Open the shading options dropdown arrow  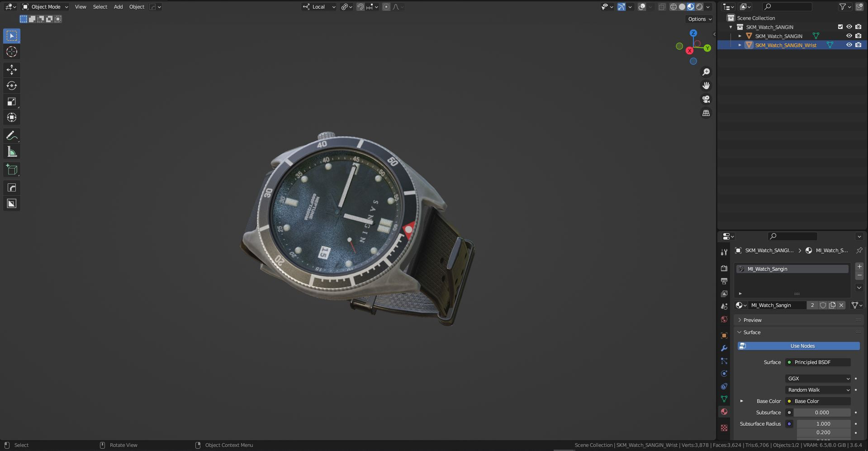[x=708, y=7]
